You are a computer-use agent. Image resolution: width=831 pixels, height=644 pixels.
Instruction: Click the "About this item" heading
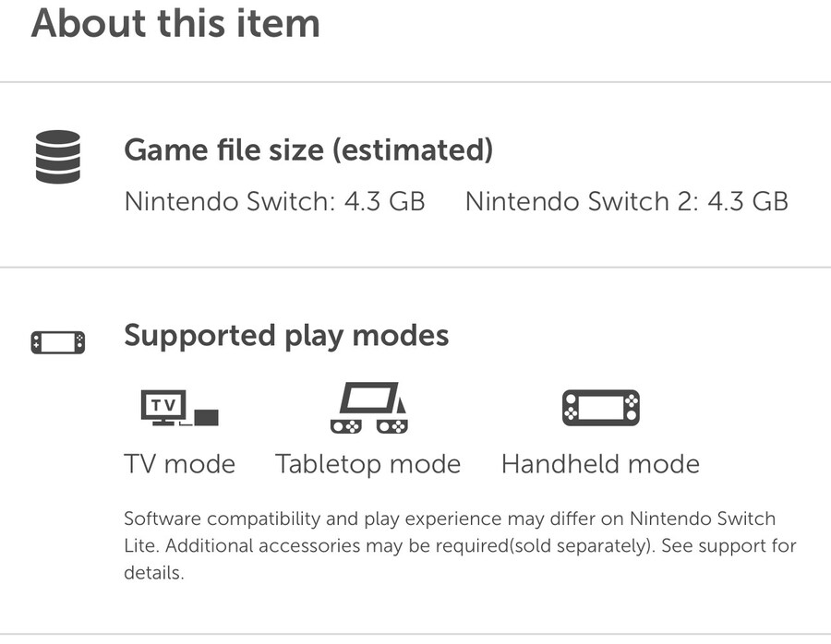(x=175, y=22)
